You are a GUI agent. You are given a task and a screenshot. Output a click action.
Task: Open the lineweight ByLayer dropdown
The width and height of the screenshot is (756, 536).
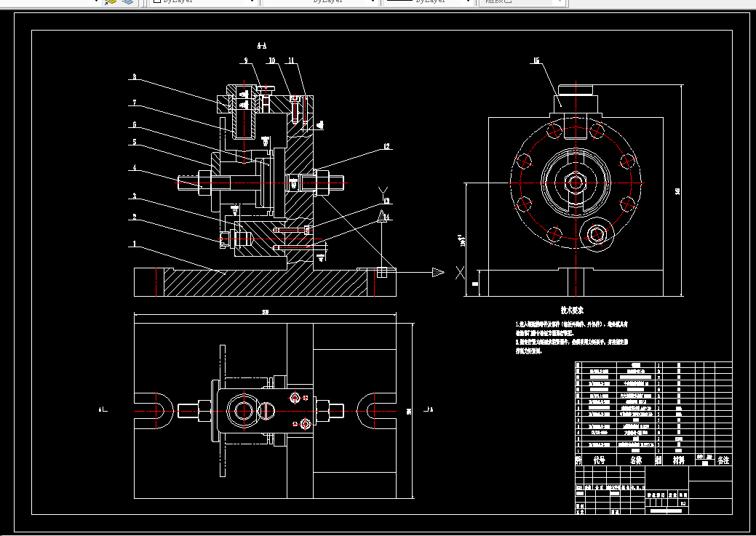tap(428, 2)
